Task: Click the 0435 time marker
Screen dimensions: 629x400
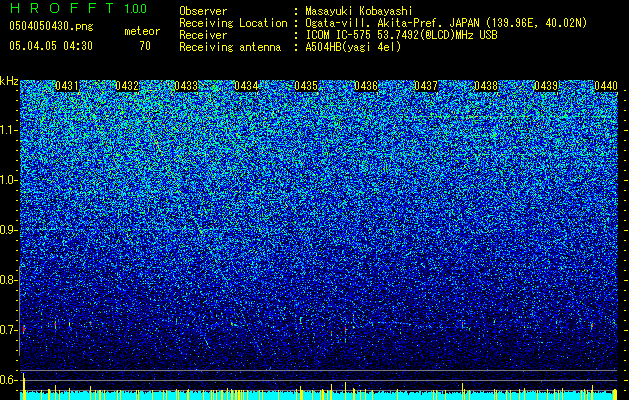Action: [306, 86]
